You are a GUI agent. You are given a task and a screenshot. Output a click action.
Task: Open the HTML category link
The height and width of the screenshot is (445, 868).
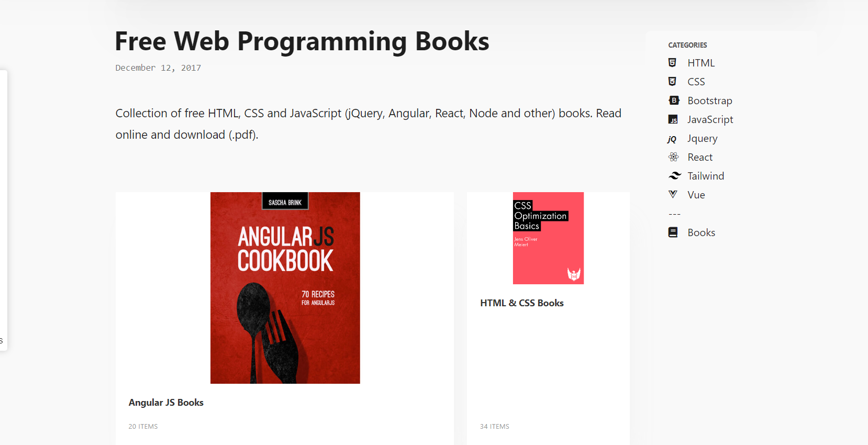pos(701,63)
